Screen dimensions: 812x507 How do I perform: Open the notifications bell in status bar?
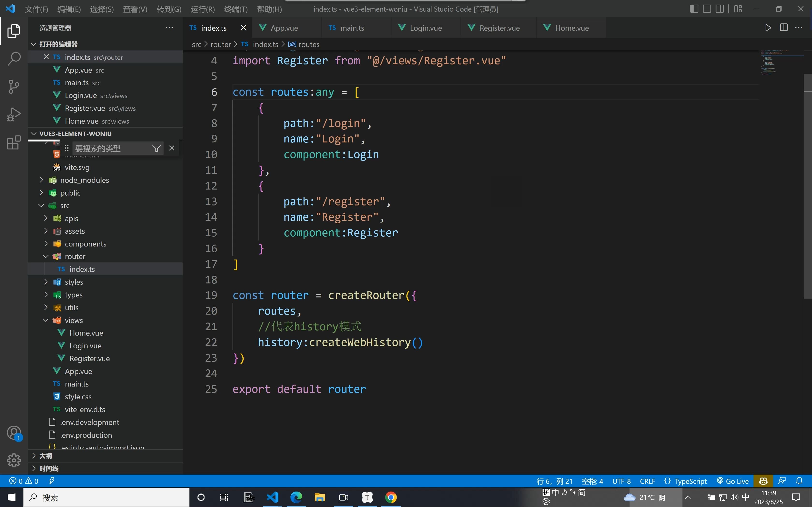(x=799, y=481)
